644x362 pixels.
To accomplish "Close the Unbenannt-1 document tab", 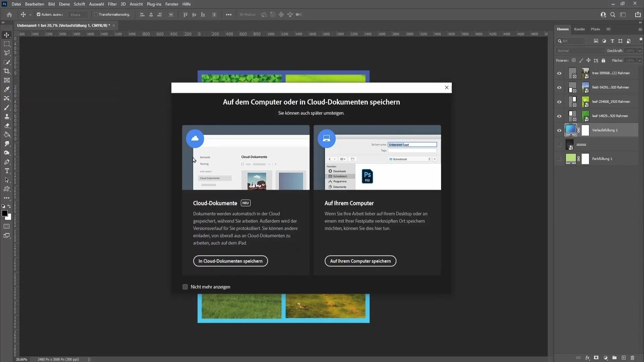I will [114, 25].
